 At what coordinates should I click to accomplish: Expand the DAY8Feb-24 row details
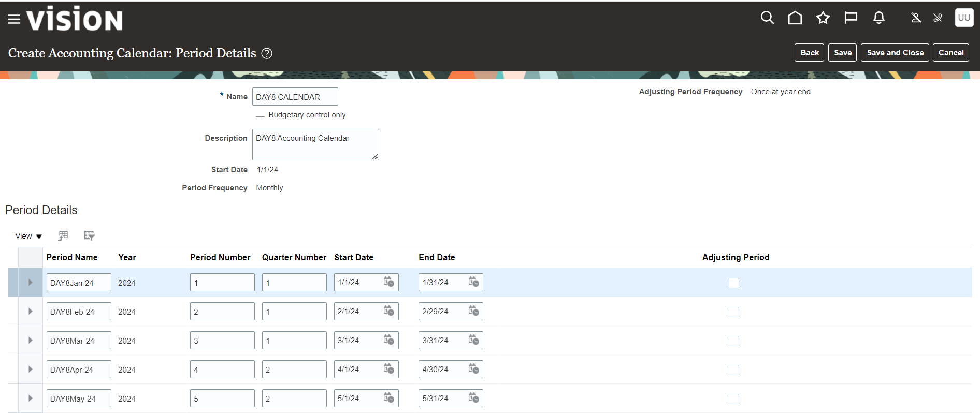tap(31, 312)
